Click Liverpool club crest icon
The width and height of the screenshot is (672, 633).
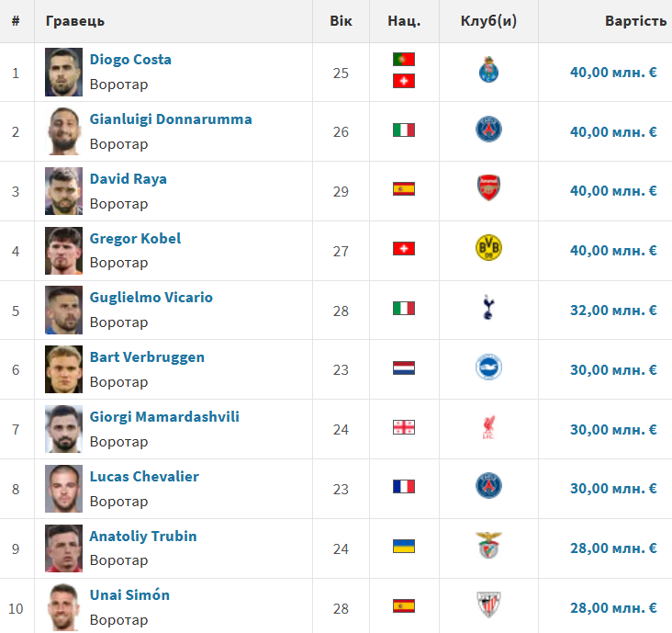(x=488, y=427)
